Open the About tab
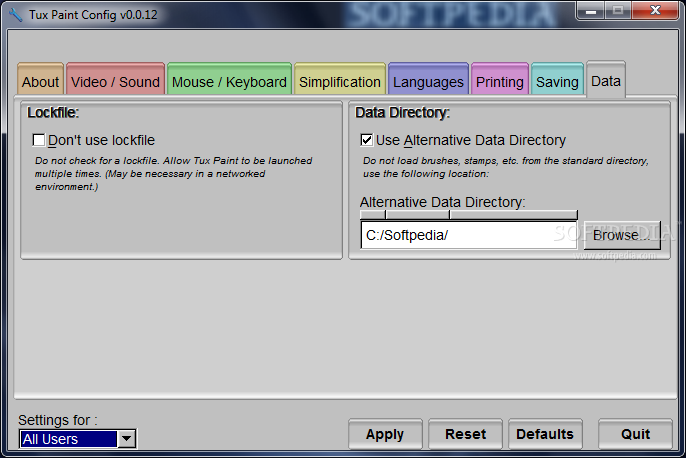The image size is (686, 458). pyautogui.click(x=41, y=79)
